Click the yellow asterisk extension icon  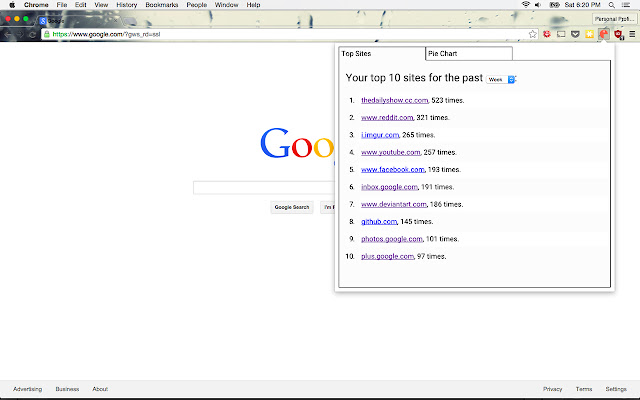click(x=589, y=34)
